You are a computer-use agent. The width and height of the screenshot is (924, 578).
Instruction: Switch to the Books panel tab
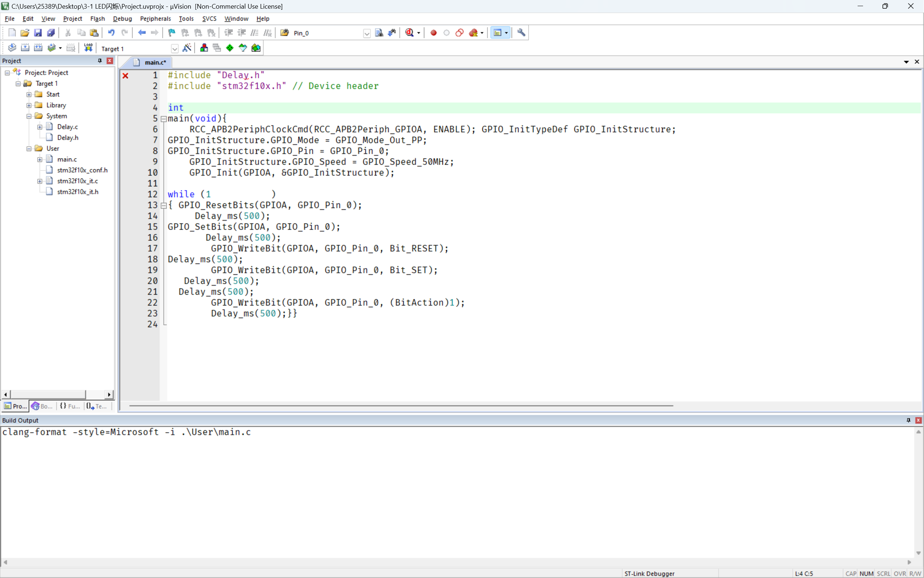(42, 406)
